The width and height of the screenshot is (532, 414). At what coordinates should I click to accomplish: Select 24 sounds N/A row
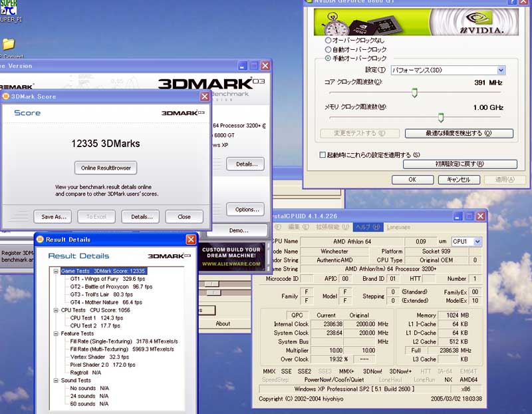point(89,396)
